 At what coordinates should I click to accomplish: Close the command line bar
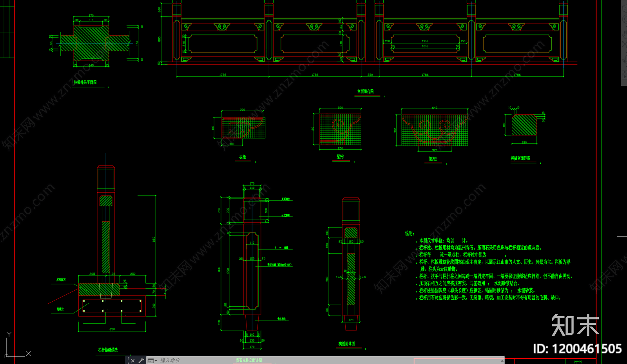(x=133, y=360)
